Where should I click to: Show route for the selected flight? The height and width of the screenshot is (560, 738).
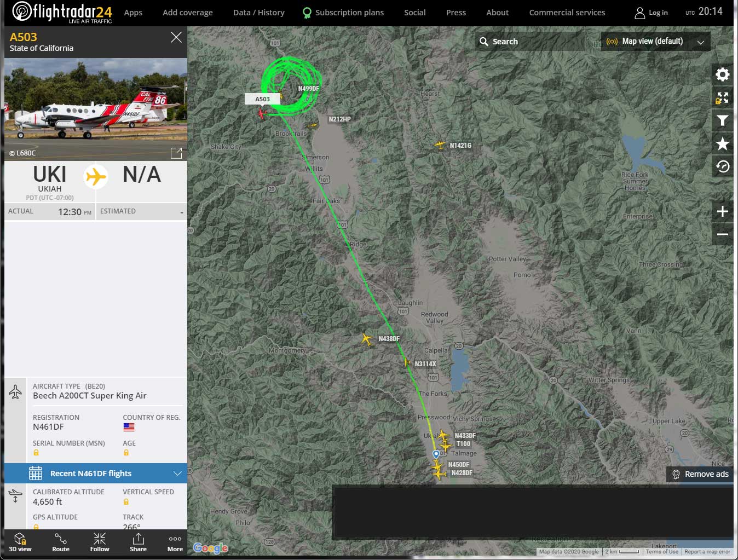pos(61,542)
